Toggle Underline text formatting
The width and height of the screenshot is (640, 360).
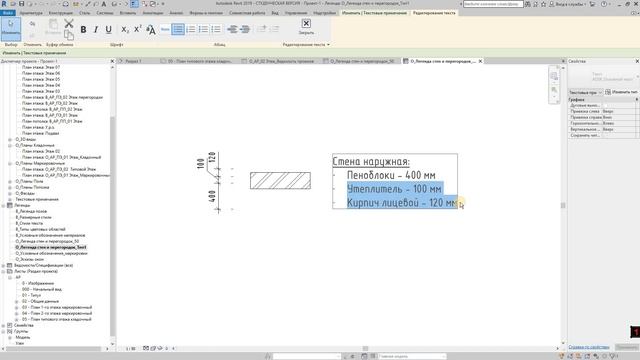(109, 29)
